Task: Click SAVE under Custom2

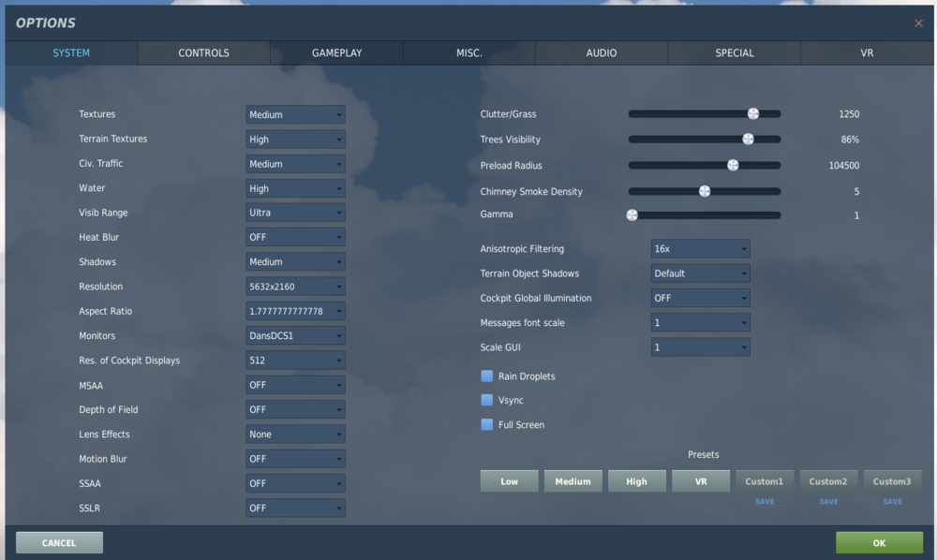Action: pos(829,502)
